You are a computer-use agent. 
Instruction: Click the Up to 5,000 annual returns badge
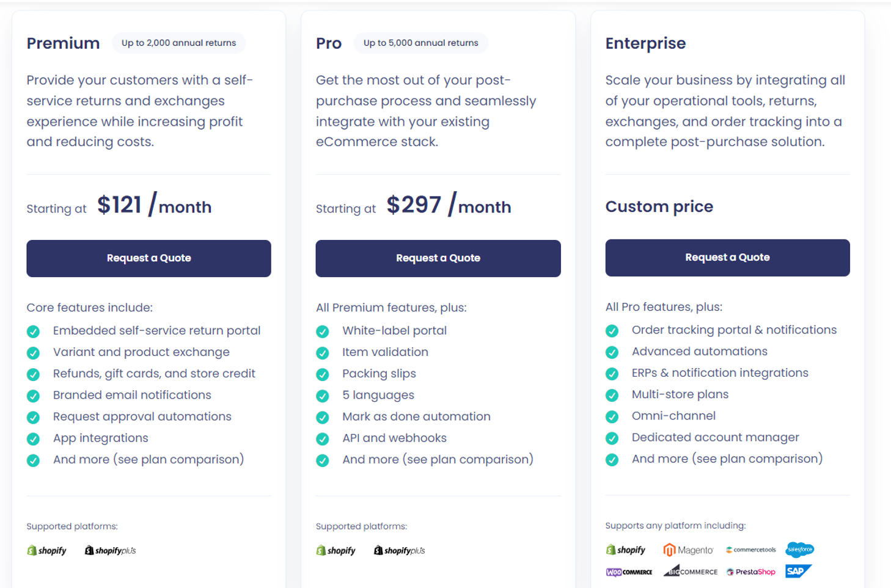click(x=420, y=43)
